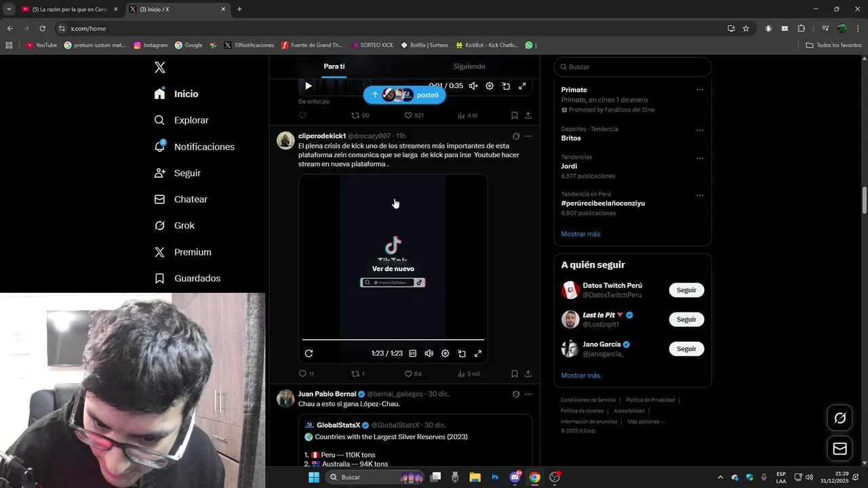868x488 pixels.
Task: Open floating Grok button
Action: click(x=840, y=418)
